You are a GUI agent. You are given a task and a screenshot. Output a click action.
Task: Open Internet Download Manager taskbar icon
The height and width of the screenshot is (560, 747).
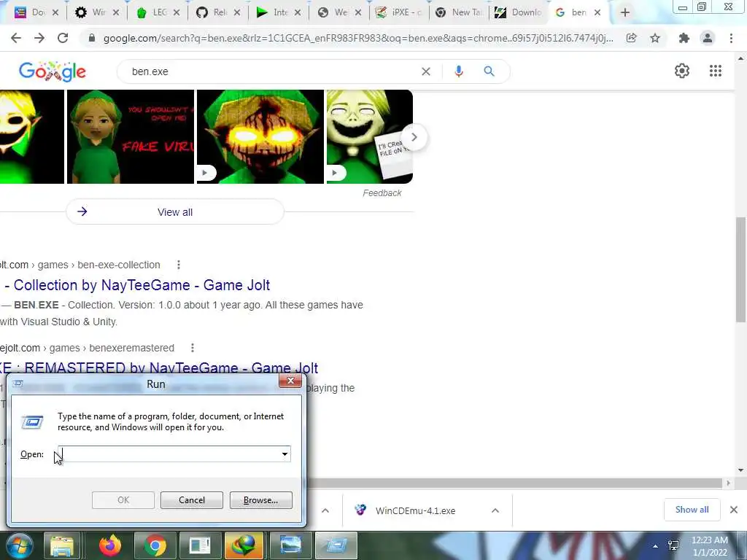pyautogui.click(x=244, y=545)
